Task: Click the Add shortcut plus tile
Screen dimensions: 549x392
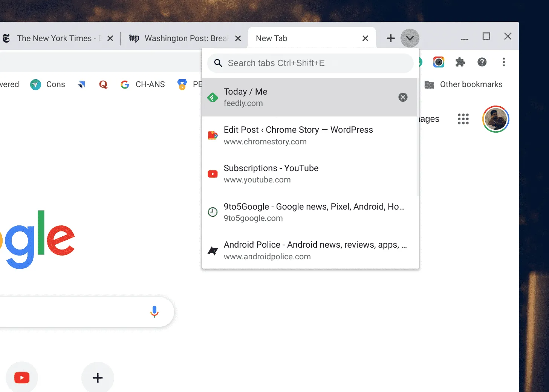Action: coord(98,377)
